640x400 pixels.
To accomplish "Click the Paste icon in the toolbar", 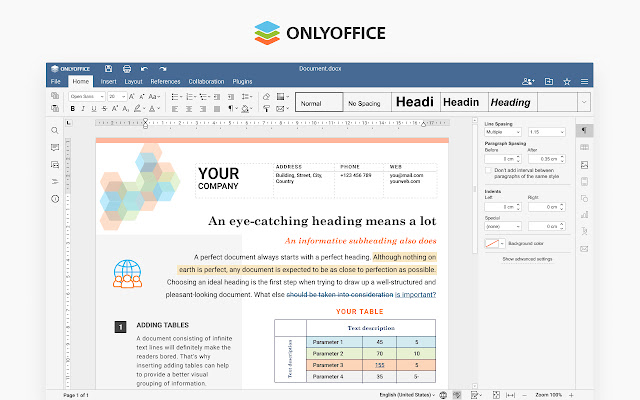I will [55, 108].
